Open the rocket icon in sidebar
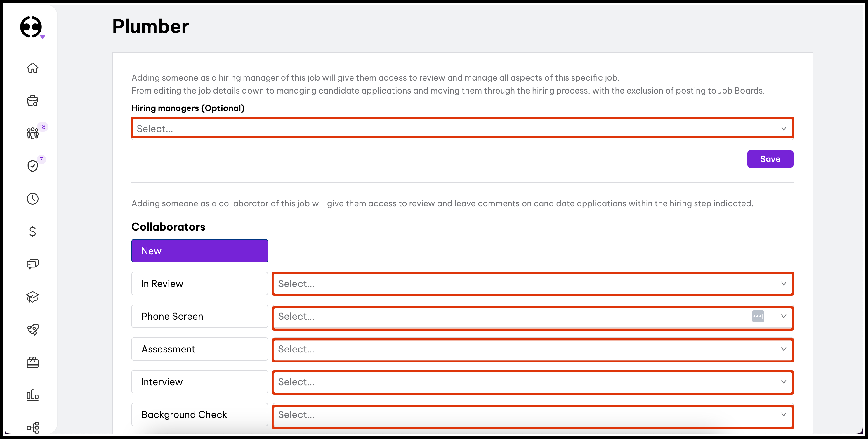Viewport: 868px width, 439px height. tap(33, 329)
